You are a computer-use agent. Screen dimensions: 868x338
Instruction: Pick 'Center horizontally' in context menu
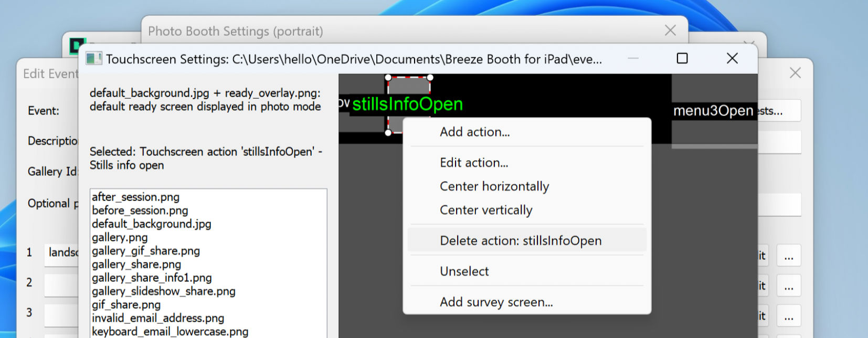click(x=494, y=186)
